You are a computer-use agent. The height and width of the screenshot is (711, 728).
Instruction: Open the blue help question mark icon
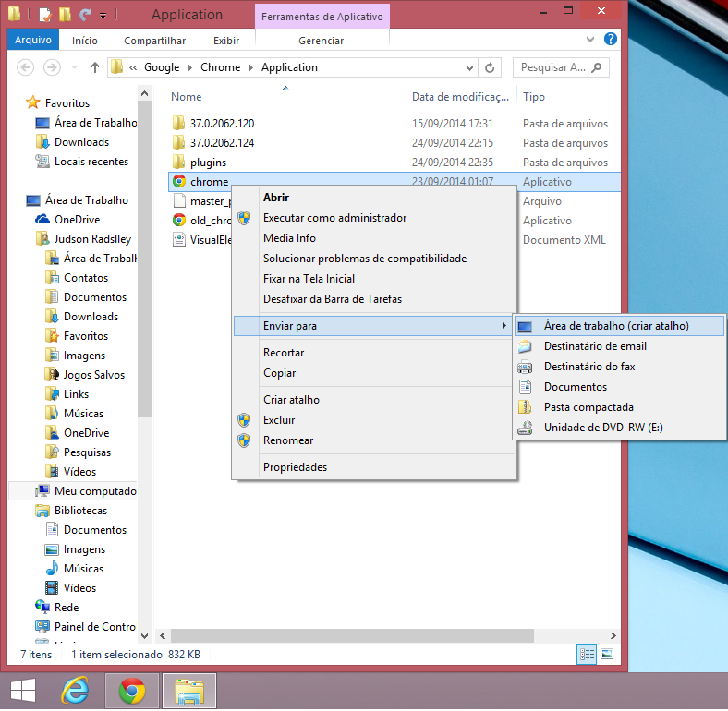[611, 40]
